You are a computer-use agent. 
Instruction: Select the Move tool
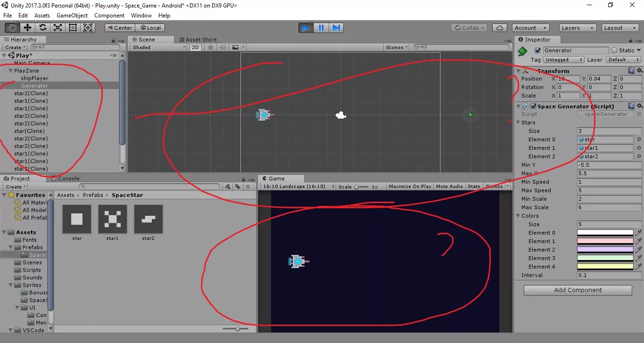point(27,28)
